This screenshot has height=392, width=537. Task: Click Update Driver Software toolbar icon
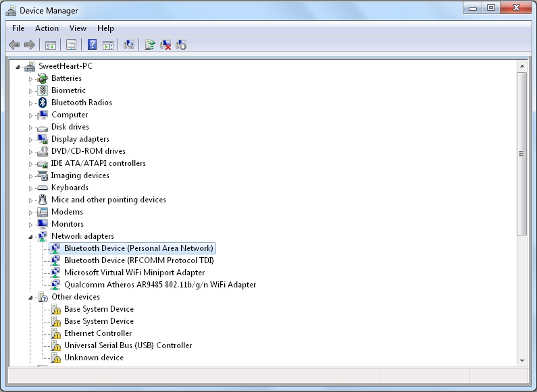point(150,45)
